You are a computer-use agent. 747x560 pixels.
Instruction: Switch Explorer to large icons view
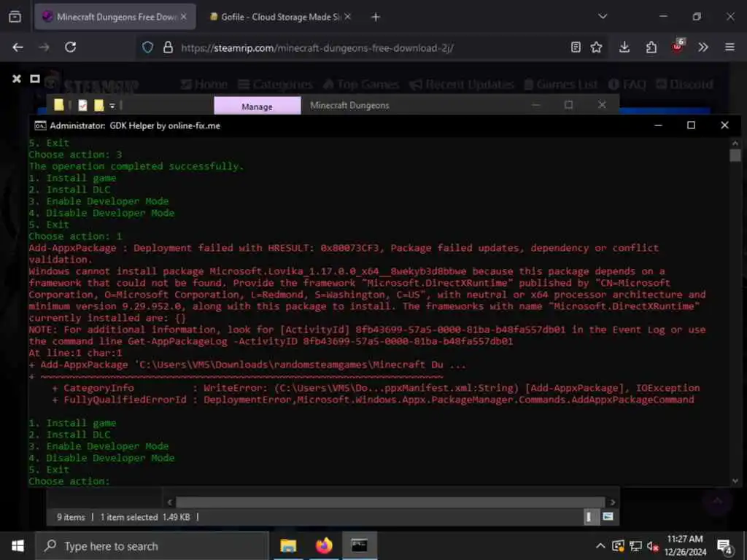pyautogui.click(x=608, y=517)
